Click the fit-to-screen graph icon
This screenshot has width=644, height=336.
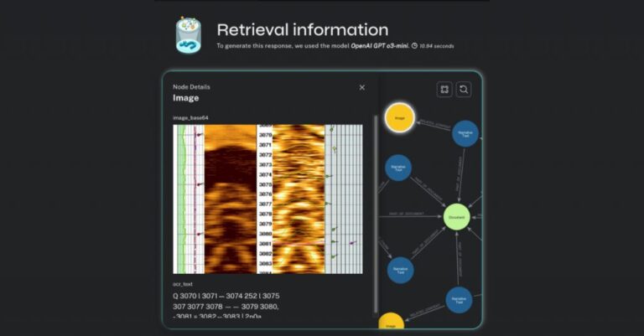click(444, 89)
